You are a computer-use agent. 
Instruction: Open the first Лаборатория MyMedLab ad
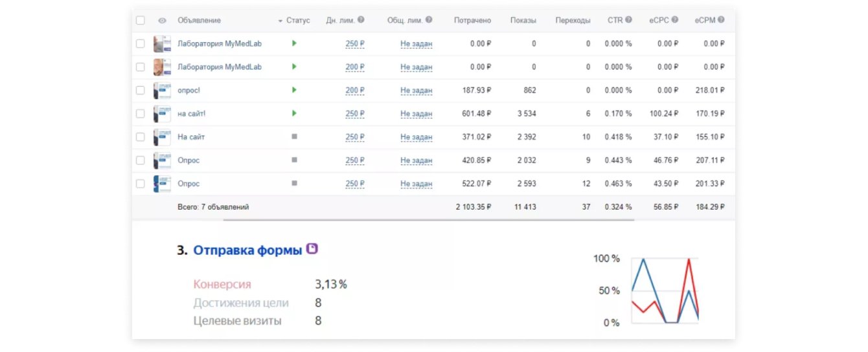pos(220,44)
